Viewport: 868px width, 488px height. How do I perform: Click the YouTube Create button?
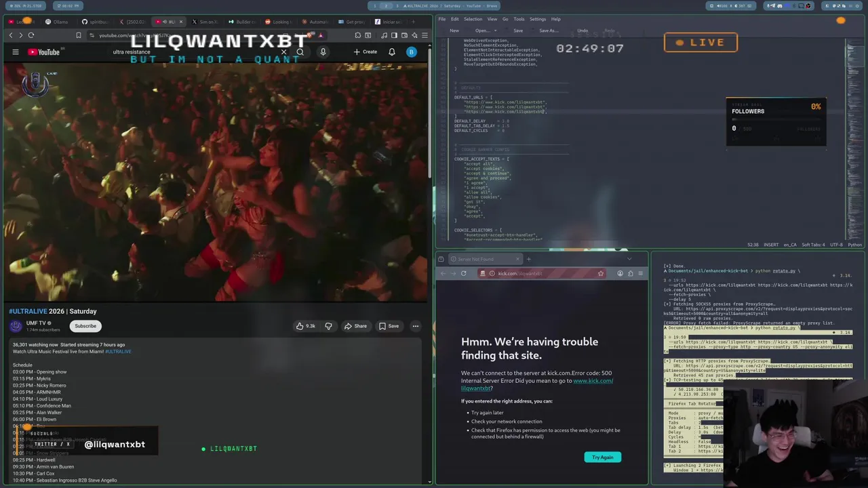tap(365, 52)
